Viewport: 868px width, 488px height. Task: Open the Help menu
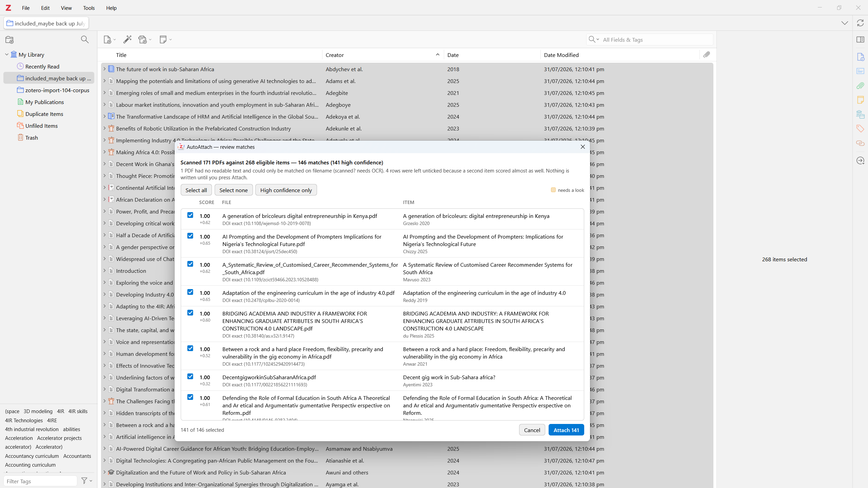111,8
